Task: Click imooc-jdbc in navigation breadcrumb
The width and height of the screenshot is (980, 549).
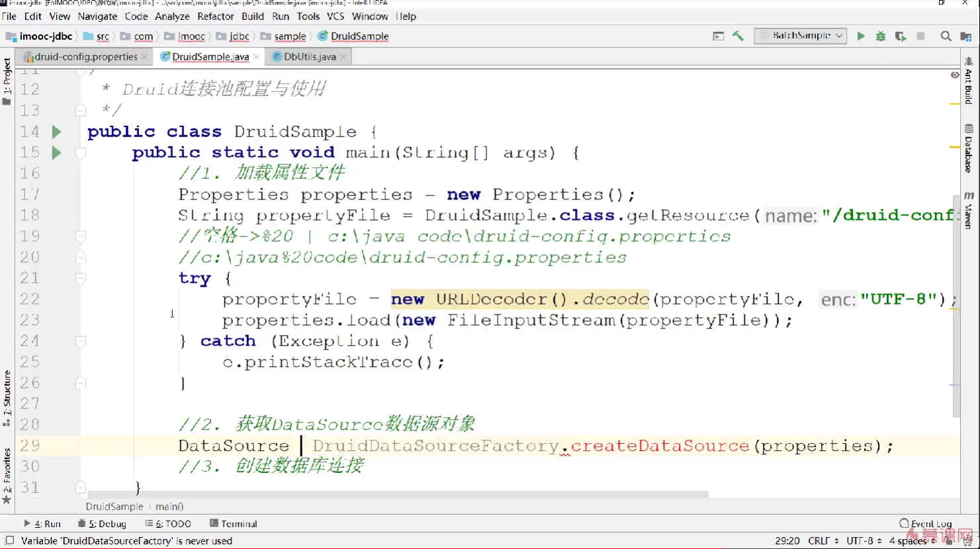Action: 39,36
